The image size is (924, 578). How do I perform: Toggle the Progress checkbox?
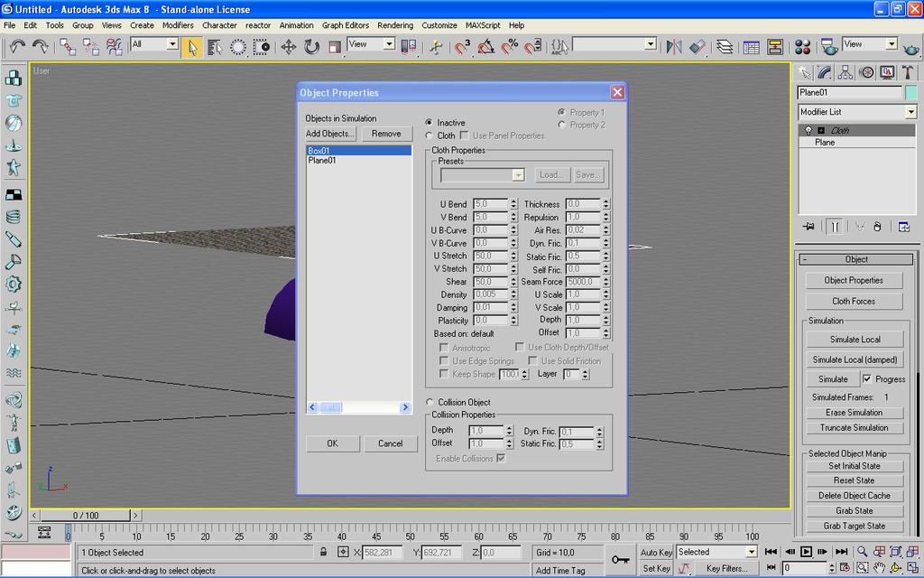tap(867, 378)
